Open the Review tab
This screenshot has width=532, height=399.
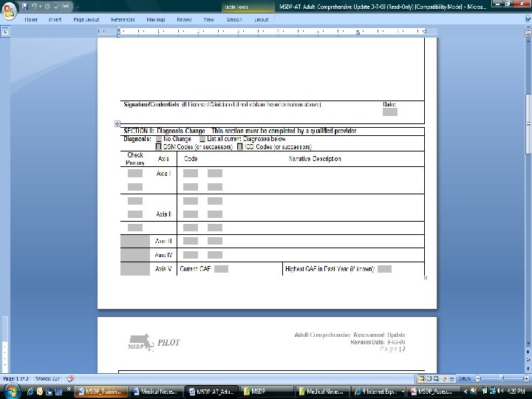(x=184, y=20)
